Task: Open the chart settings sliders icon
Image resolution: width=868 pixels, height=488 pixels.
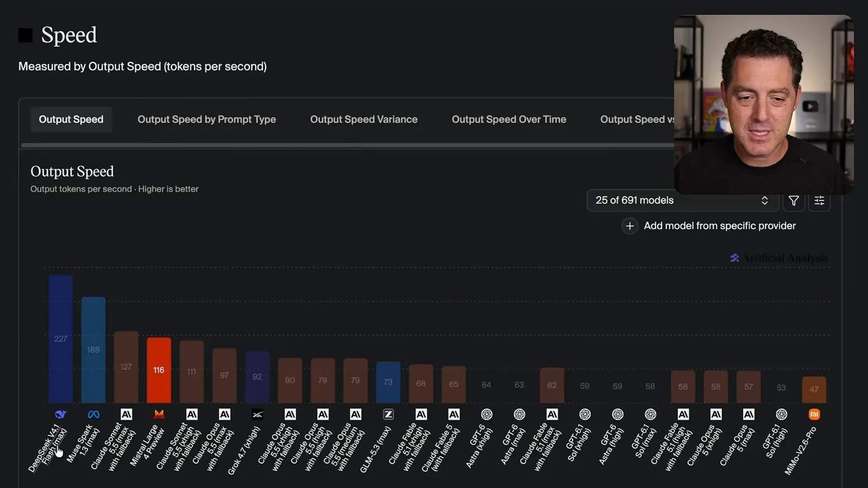Action: [819, 201]
